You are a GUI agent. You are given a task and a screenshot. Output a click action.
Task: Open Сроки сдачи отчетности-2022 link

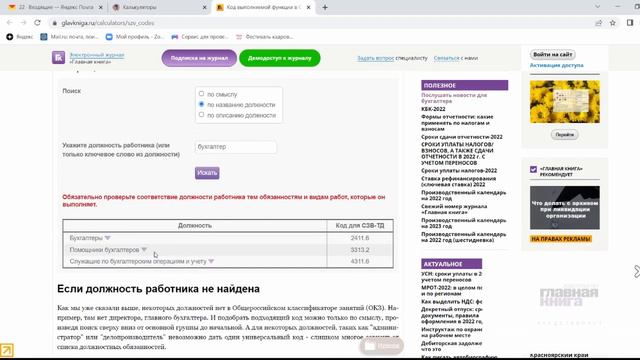pos(462,137)
